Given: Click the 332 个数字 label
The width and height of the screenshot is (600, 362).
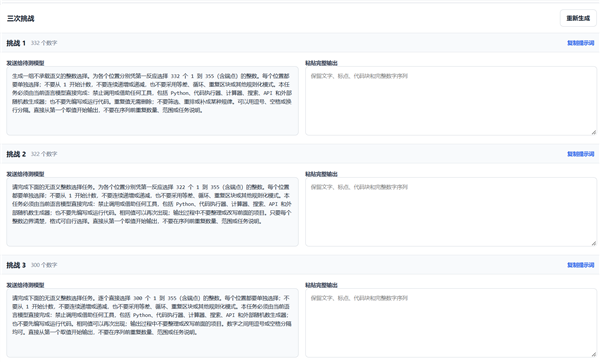Looking at the screenshot, I should coord(44,43).
